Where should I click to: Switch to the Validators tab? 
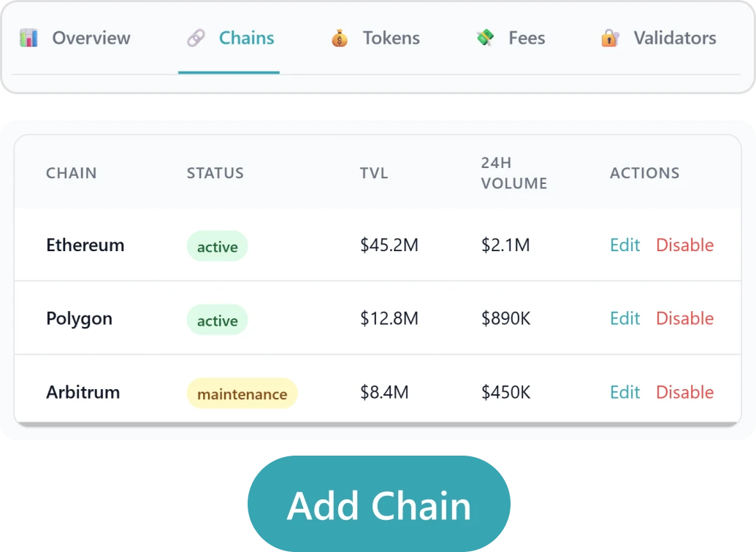coord(673,38)
